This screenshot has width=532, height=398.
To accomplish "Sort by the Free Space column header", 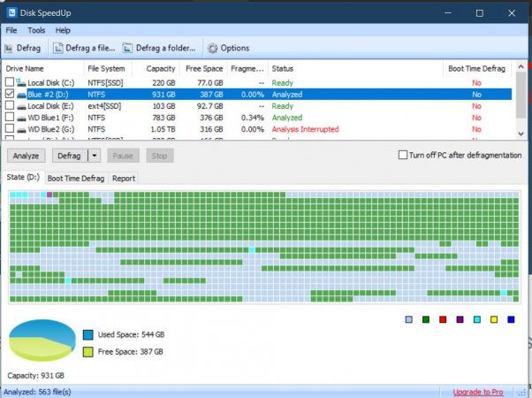I will click(203, 69).
